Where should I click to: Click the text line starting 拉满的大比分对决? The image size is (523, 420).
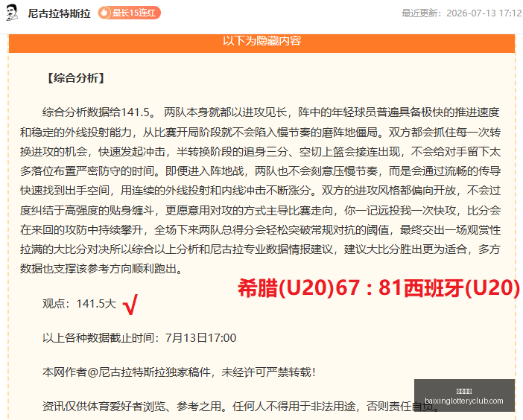click(260, 249)
